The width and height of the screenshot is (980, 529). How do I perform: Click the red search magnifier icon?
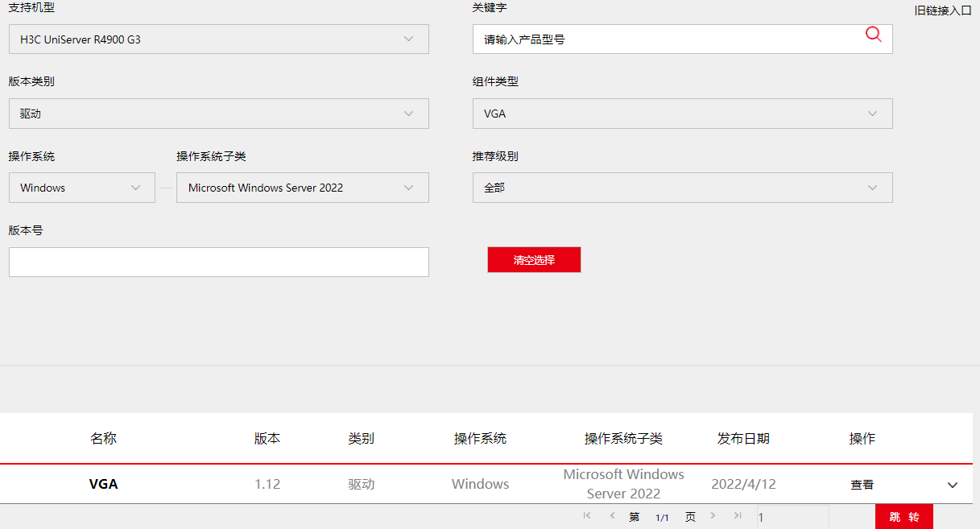pyautogui.click(x=873, y=34)
